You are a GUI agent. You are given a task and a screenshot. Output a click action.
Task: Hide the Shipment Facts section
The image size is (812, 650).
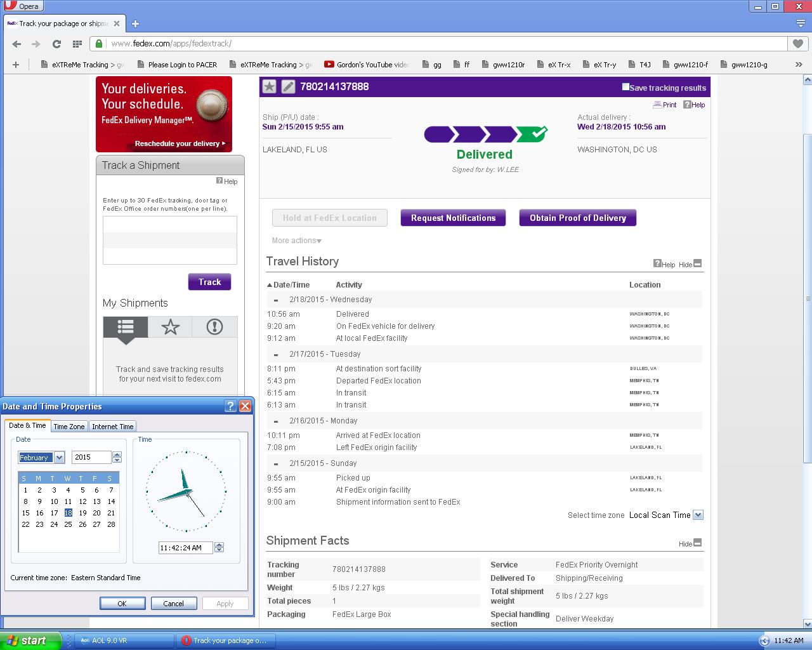(690, 543)
